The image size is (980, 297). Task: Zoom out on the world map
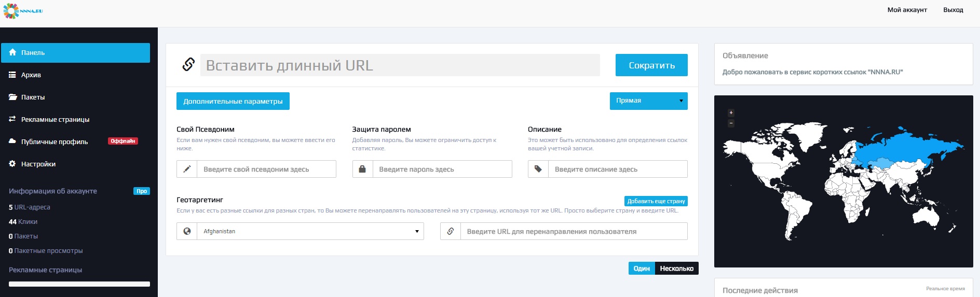pos(731,123)
